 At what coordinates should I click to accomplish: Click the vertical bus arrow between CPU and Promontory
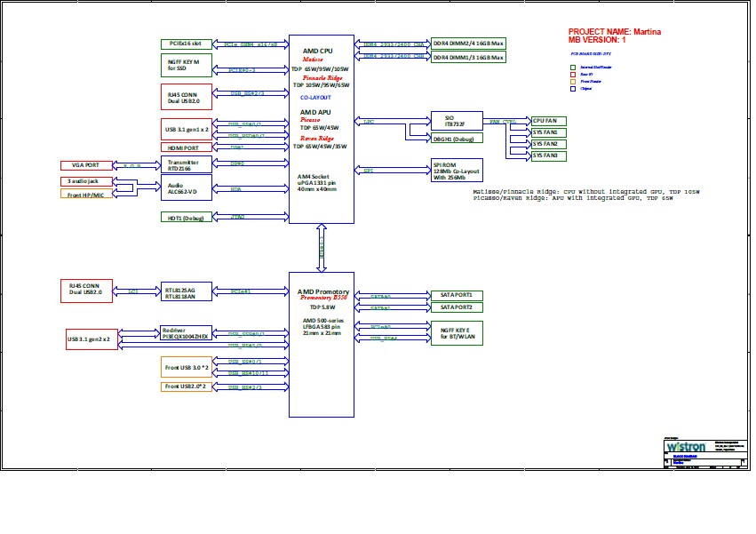(x=322, y=248)
